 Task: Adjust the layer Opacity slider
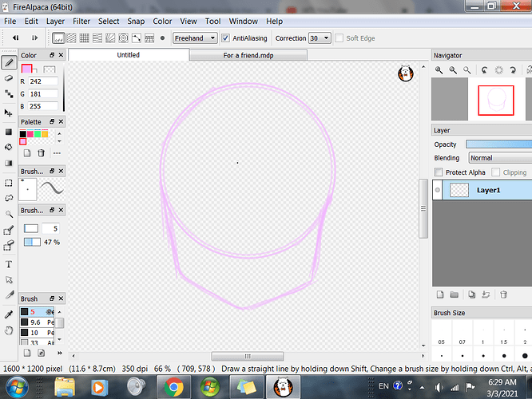tap(498, 144)
